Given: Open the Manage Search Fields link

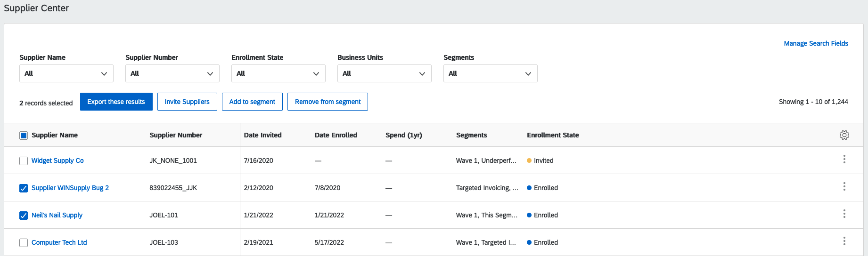Looking at the screenshot, I should click(x=816, y=43).
